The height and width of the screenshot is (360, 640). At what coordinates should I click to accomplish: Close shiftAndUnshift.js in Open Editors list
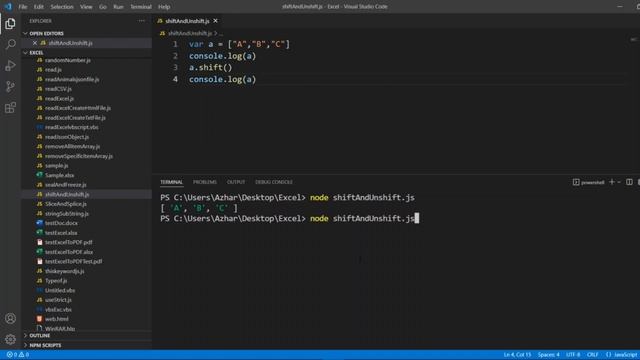tap(35, 43)
